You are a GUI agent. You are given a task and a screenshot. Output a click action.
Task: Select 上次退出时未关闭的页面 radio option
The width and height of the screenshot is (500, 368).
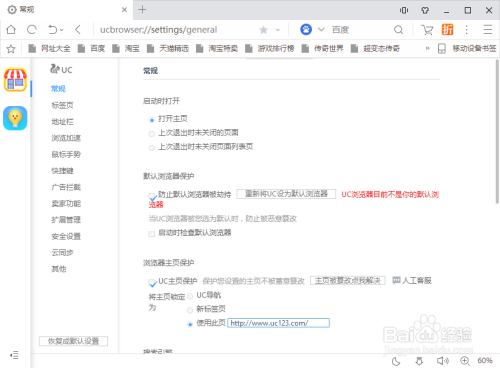click(x=152, y=134)
